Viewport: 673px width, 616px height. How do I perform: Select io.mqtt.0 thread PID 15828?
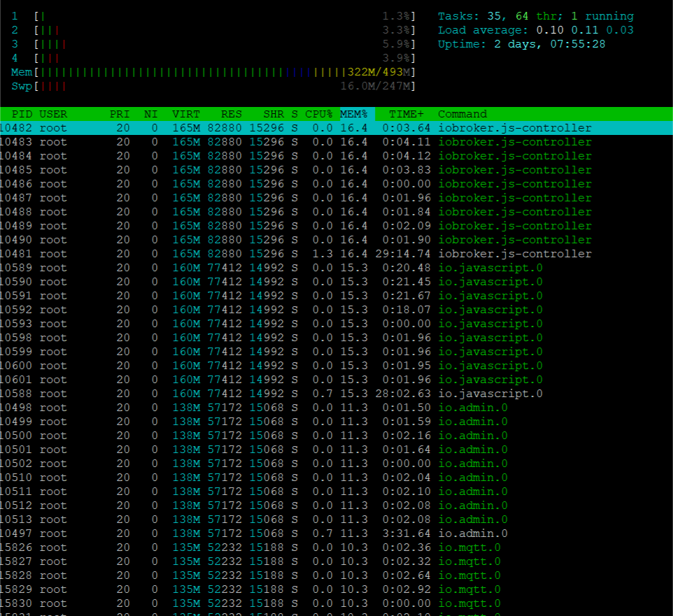pyautogui.click(x=336, y=575)
